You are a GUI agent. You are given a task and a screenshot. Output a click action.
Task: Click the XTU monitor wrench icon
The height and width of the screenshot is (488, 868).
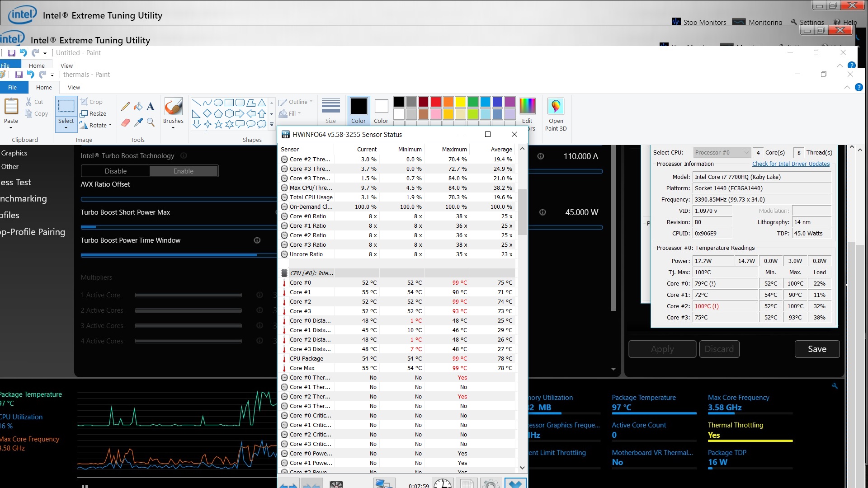[x=835, y=386]
